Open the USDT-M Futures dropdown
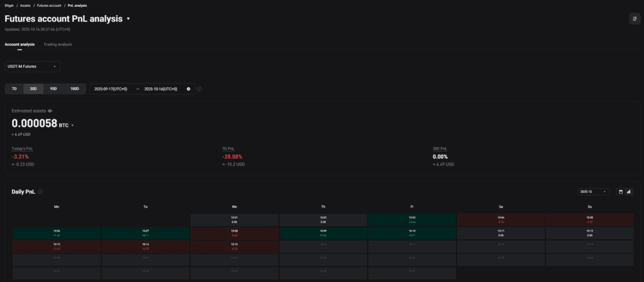The width and height of the screenshot is (644, 282). (32, 66)
